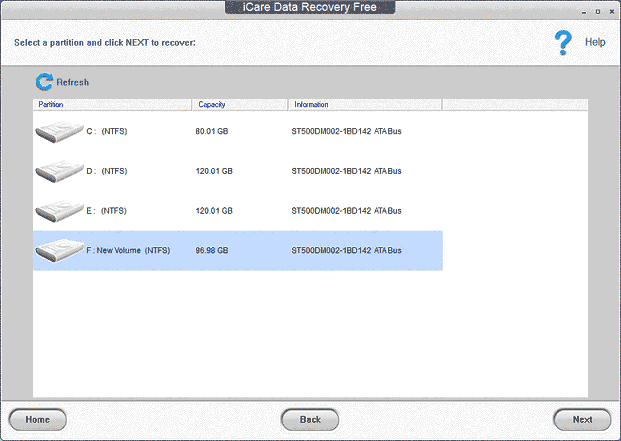This screenshot has width=621, height=441.
Task: Click Next to start recovery
Action: click(x=582, y=420)
